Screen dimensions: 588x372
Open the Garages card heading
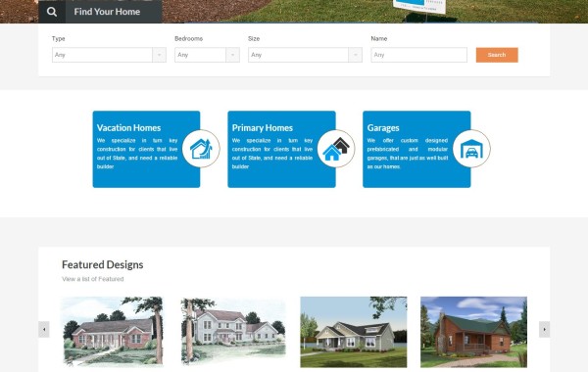383,127
